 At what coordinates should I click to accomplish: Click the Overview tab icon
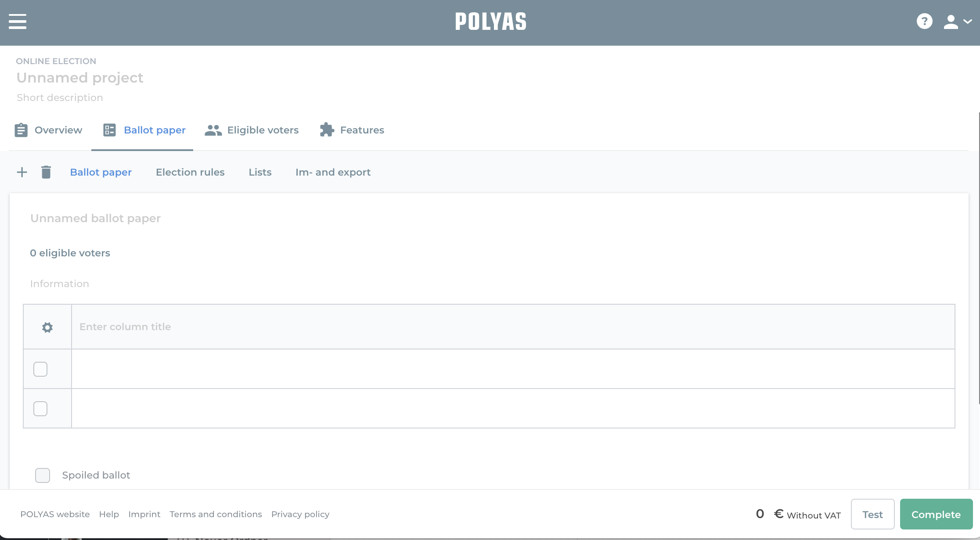(x=21, y=130)
